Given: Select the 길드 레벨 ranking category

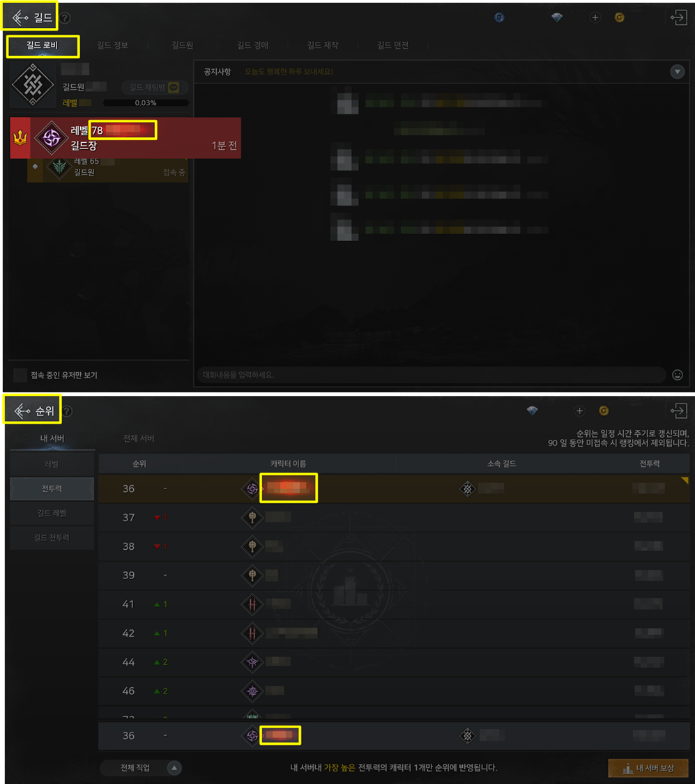Looking at the screenshot, I should click(x=52, y=513).
